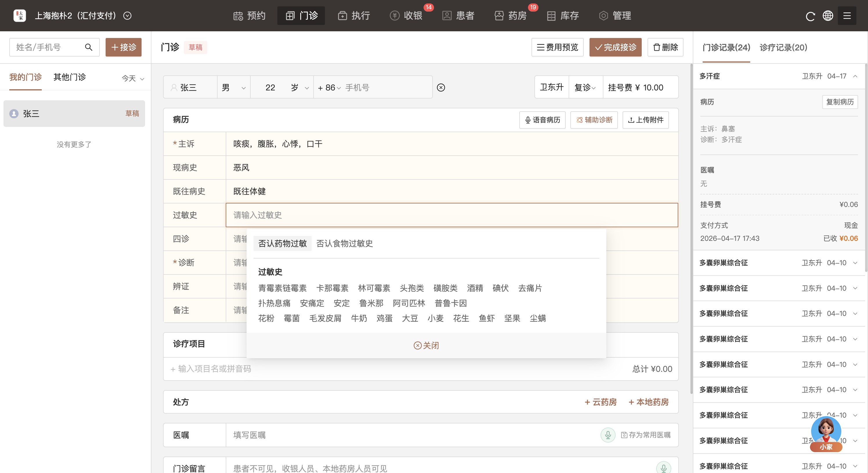
Task: Click the green microphone in 医嘱 row
Action: [608, 435]
